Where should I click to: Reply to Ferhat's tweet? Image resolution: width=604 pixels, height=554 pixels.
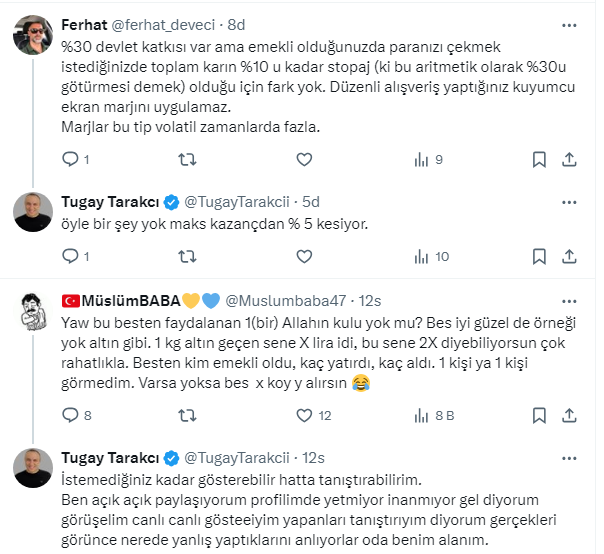[69, 159]
